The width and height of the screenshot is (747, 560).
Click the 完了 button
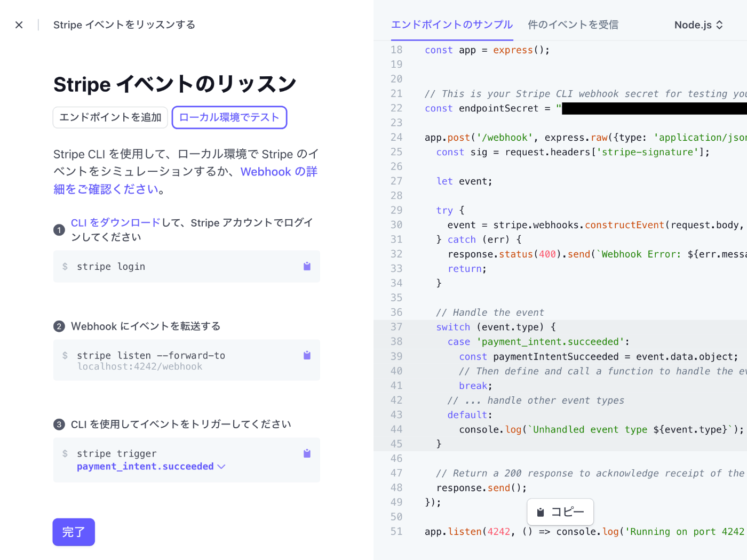pyautogui.click(x=74, y=532)
